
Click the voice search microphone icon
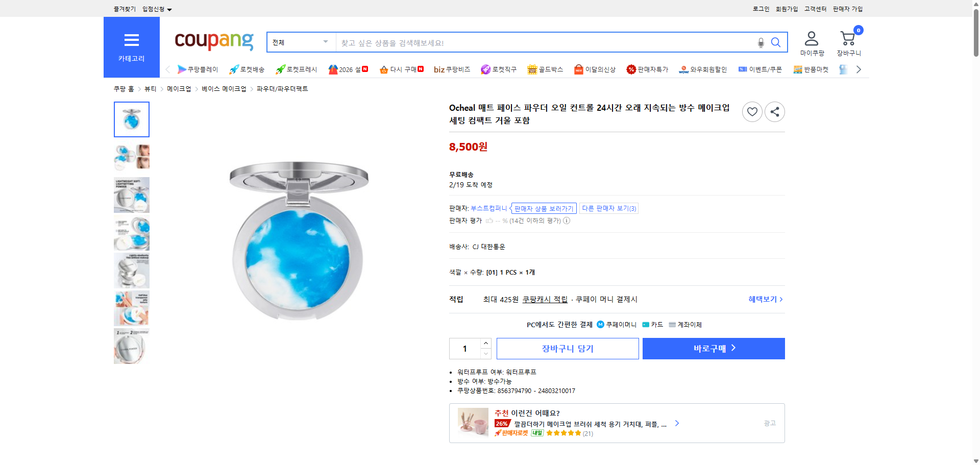tap(760, 42)
